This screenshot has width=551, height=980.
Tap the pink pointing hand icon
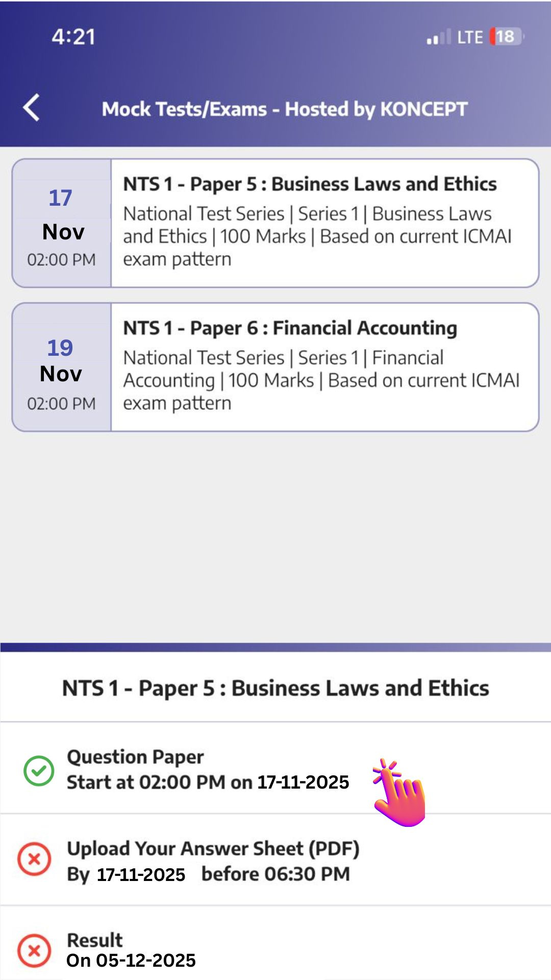pyautogui.click(x=399, y=793)
